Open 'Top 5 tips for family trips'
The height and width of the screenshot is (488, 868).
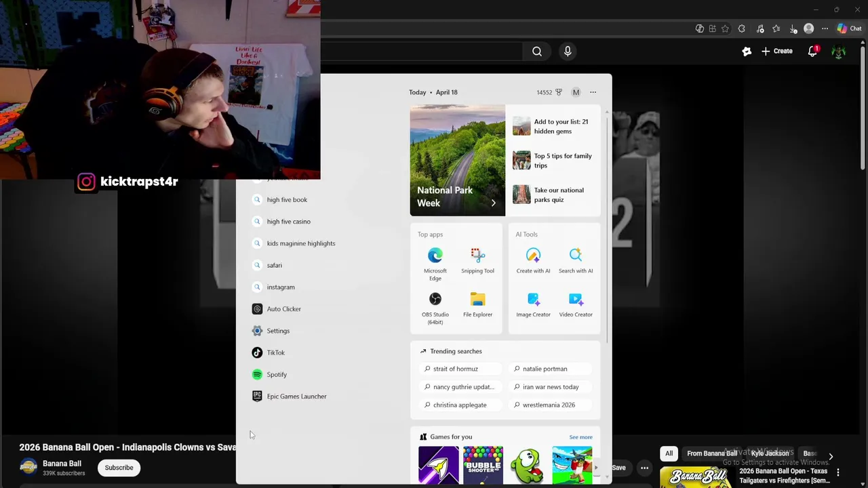tap(553, 161)
